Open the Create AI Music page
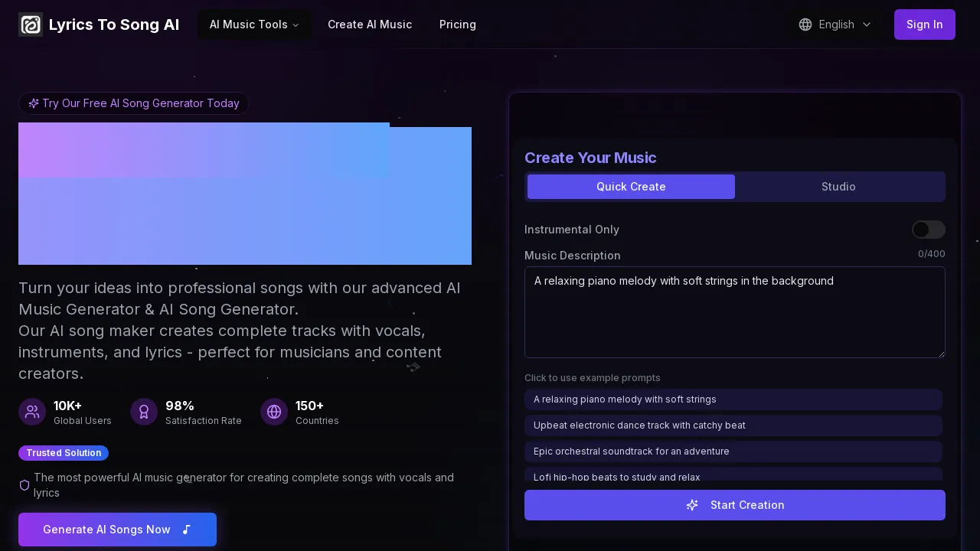Screen dimensions: 980x551 coord(370,24)
